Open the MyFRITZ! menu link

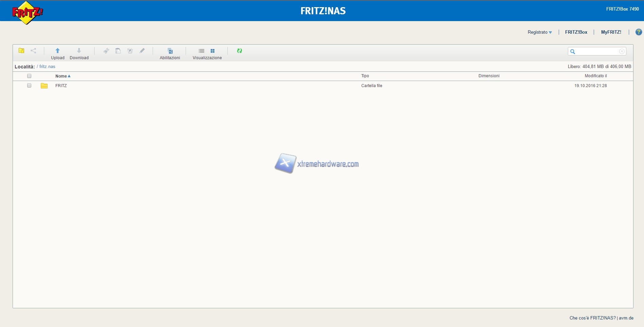click(611, 32)
